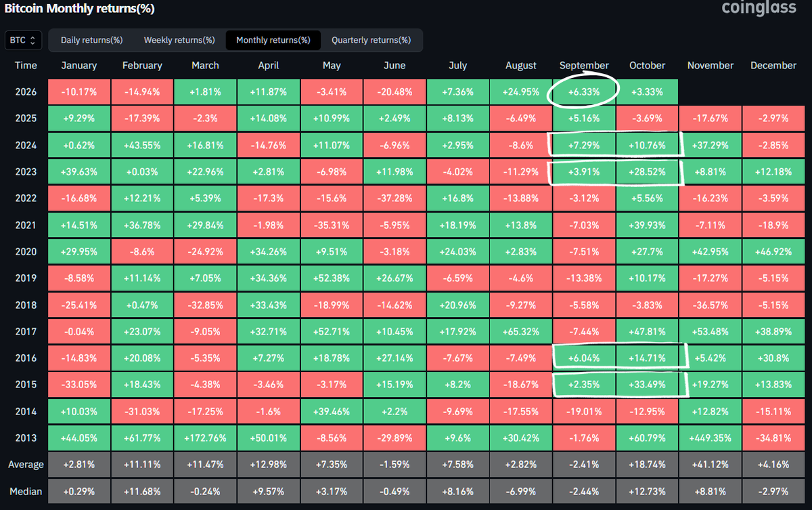Viewport: 812px width, 510px height.
Task: Click the +46.92% December 2020 cell
Action: click(773, 252)
